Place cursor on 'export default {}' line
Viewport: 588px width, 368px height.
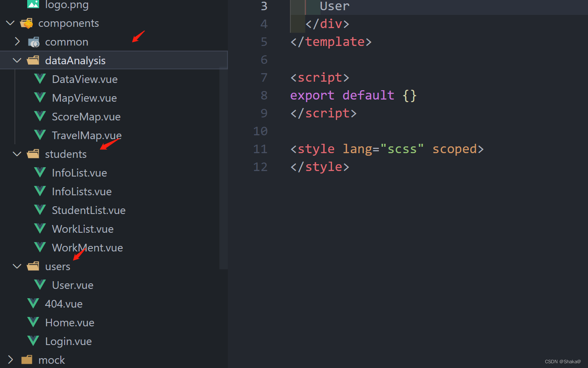tap(353, 95)
